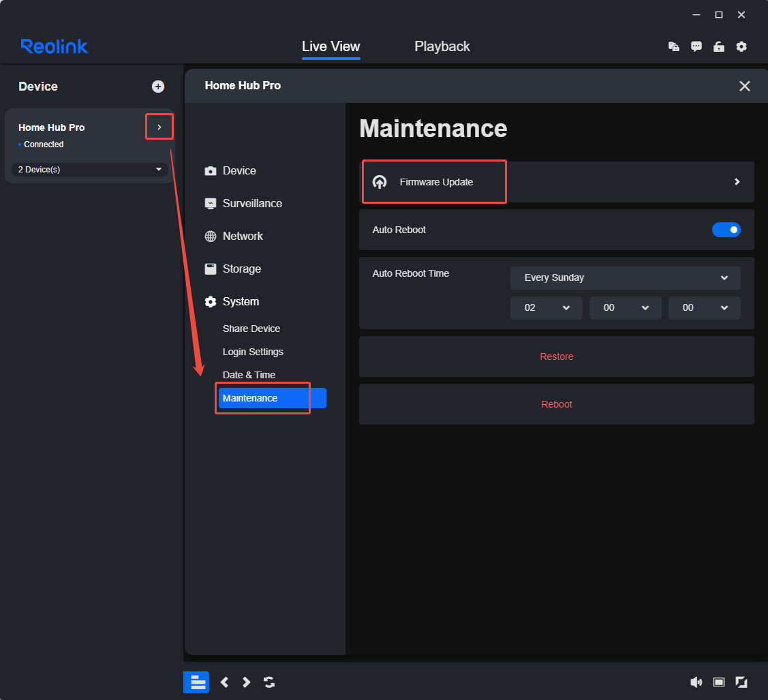This screenshot has height=700, width=768.
Task: Open the LAN devices icon in header
Action: click(x=673, y=46)
